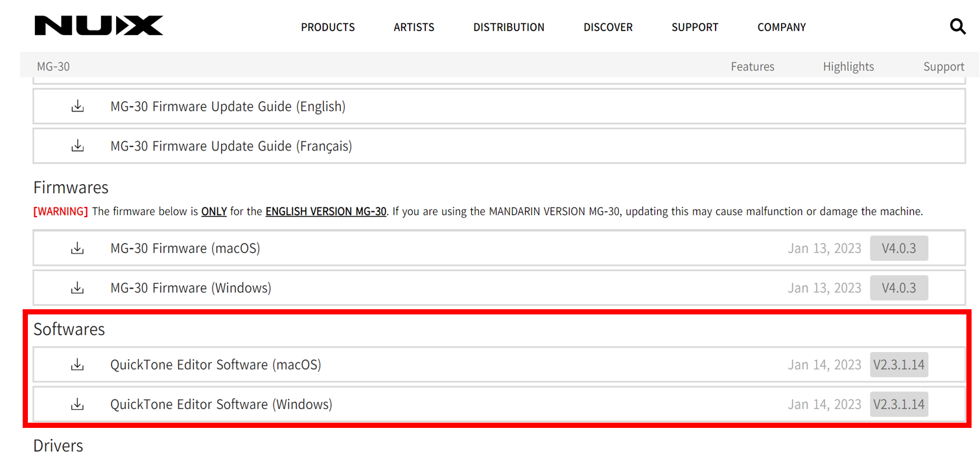Screen dimensions: 980x459
Task: Open the DISCOVER menu
Action: [608, 27]
